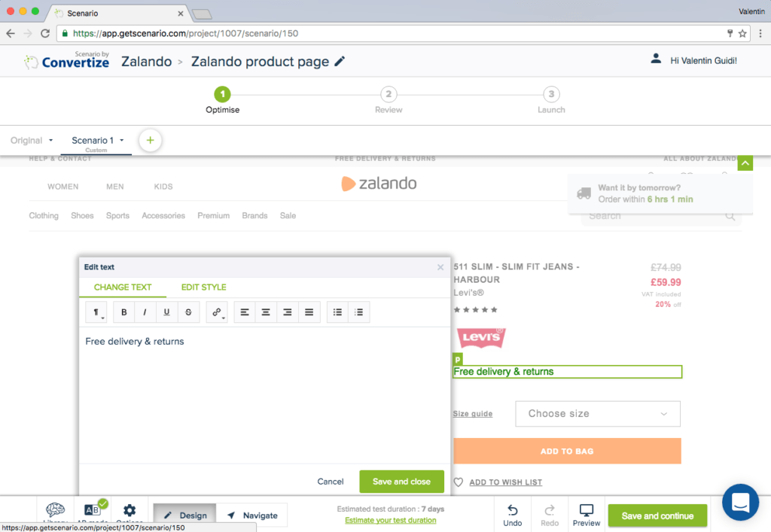This screenshot has height=532, width=771.
Task: Bookmark this page with the star
Action: click(742, 33)
